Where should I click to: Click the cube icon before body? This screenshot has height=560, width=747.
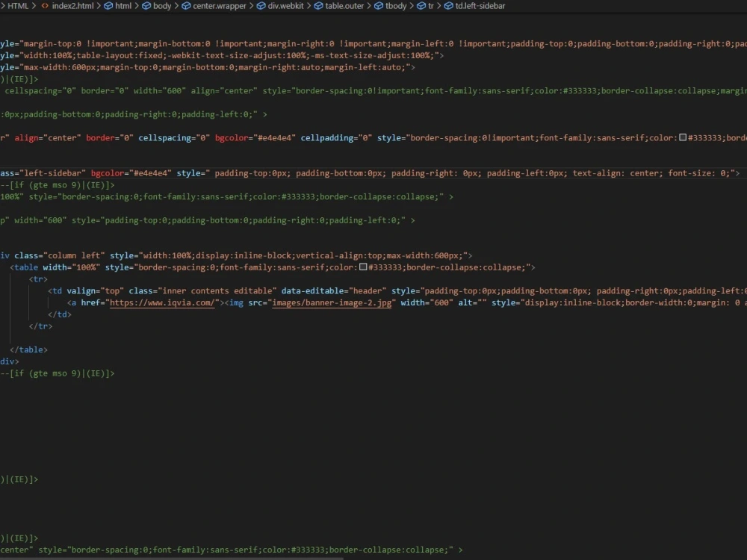coord(146,6)
